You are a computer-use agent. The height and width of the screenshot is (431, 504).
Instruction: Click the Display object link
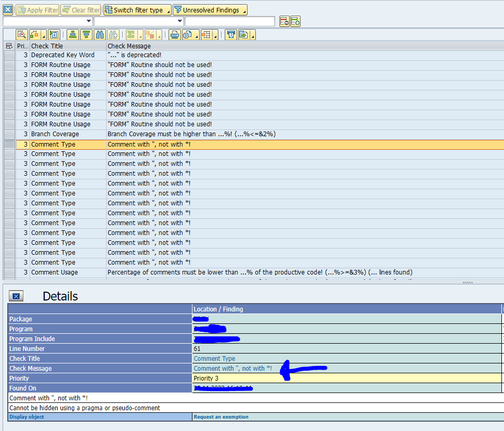tap(26, 416)
